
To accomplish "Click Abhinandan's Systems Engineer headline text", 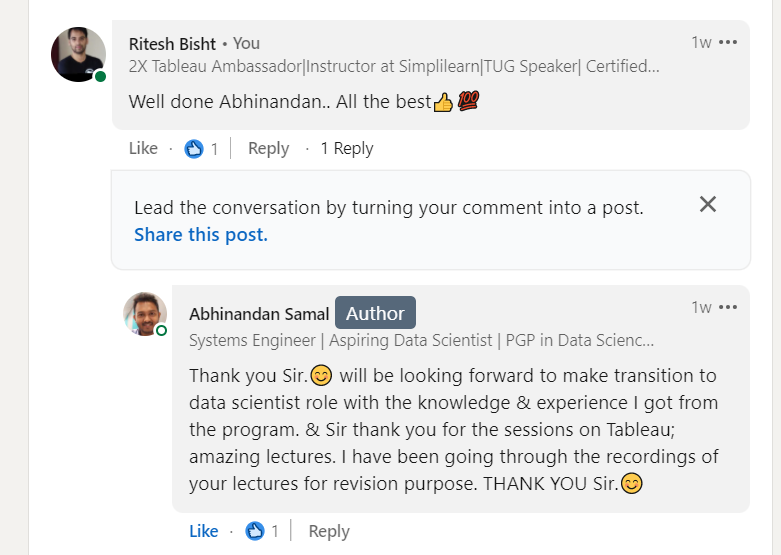I will pos(422,340).
